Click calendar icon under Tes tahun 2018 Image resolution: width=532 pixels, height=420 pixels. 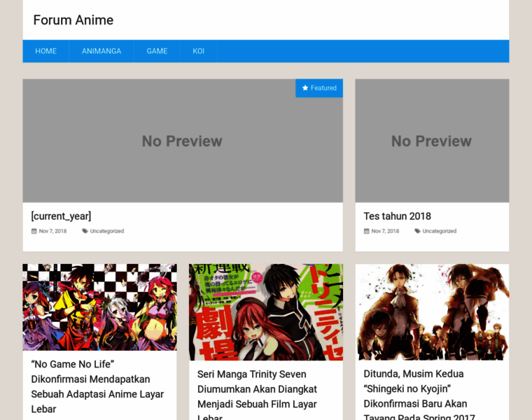tap(367, 231)
